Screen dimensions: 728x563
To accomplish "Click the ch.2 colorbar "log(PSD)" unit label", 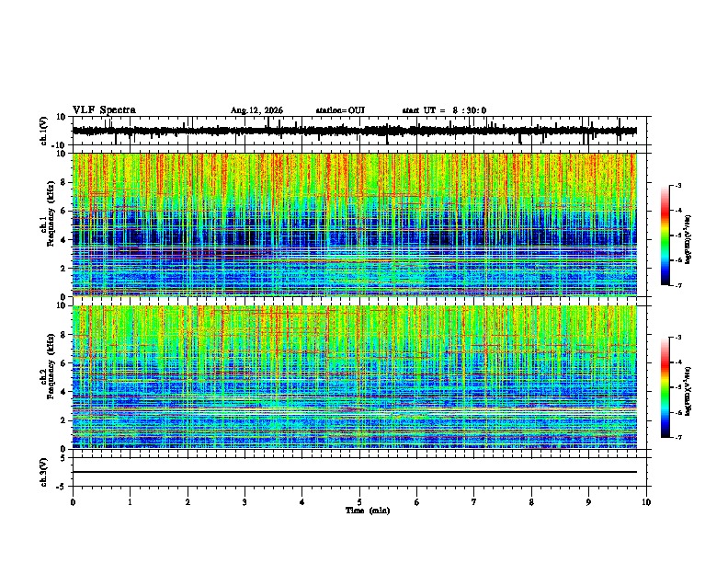I will point(688,392).
